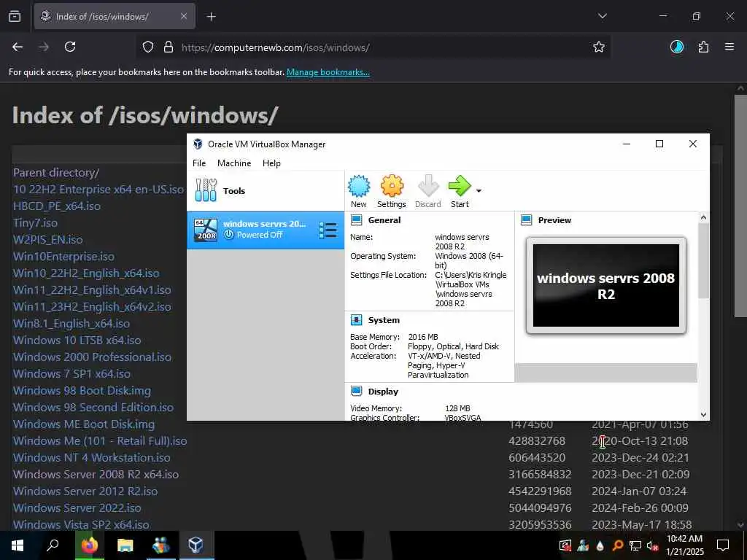The image size is (747, 560).
Task: Click the System section header
Action: pyautogui.click(x=384, y=320)
